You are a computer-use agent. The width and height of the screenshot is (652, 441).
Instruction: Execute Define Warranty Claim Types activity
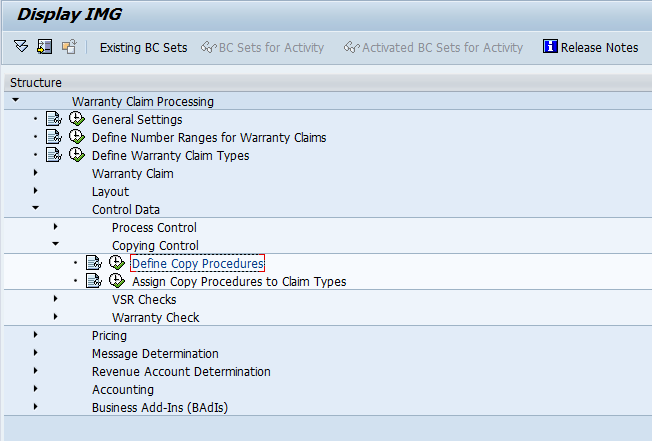pyautogui.click(x=77, y=155)
